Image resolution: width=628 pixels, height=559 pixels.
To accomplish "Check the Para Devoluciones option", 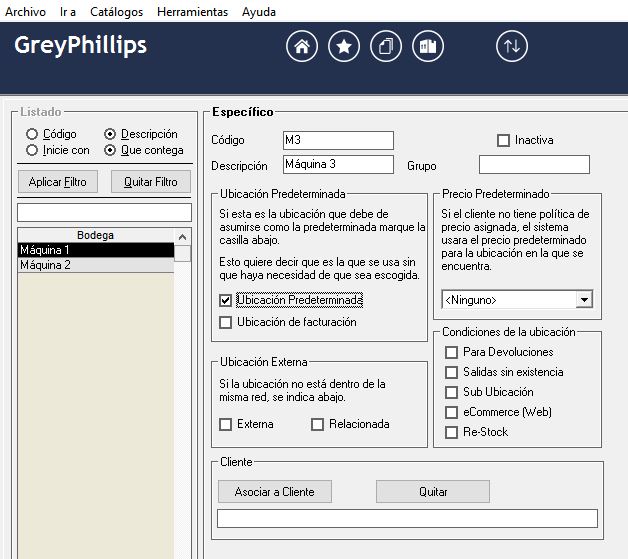I will click(x=452, y=352).
